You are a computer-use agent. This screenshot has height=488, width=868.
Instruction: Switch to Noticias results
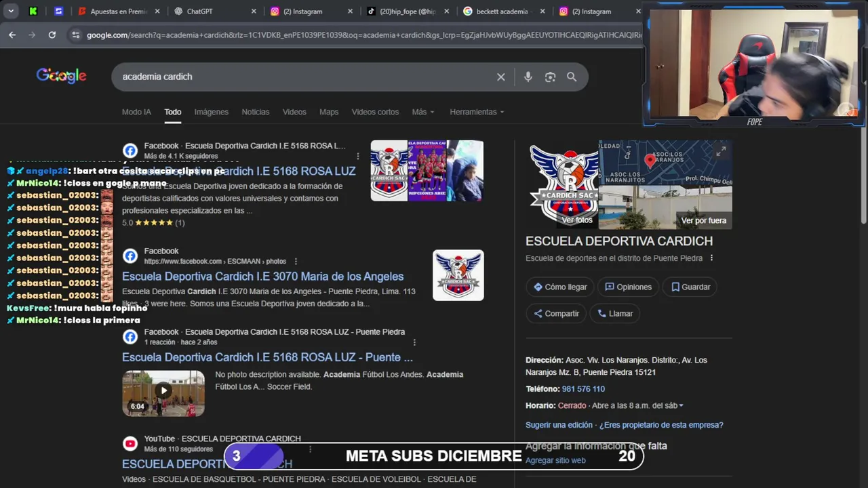(256, 112)
